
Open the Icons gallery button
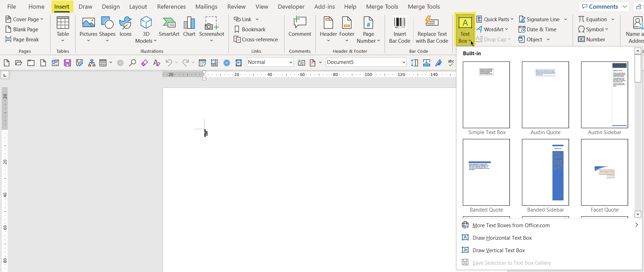pyautogui.click(x=126, y=27)
